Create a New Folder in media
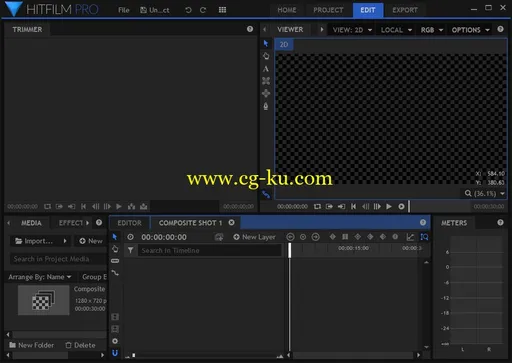 pos(31,345)
